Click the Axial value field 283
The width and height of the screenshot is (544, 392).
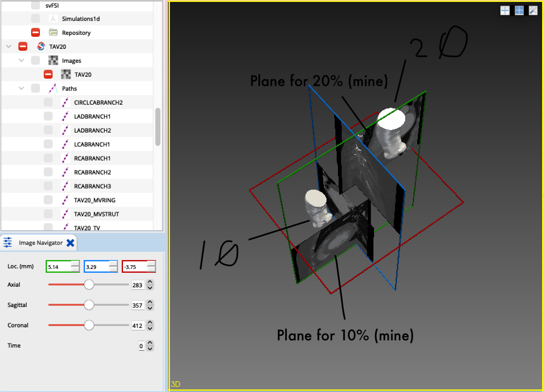click(137, 285)
